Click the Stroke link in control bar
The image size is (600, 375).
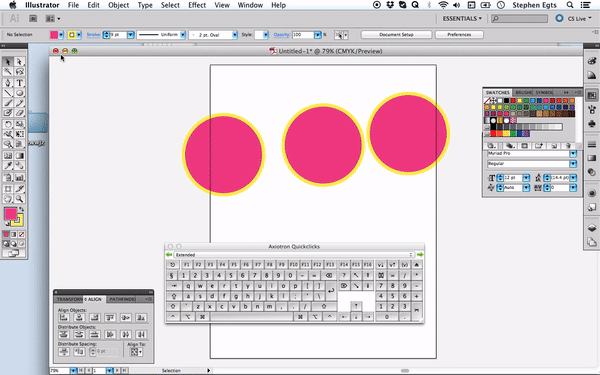[93, 35]
